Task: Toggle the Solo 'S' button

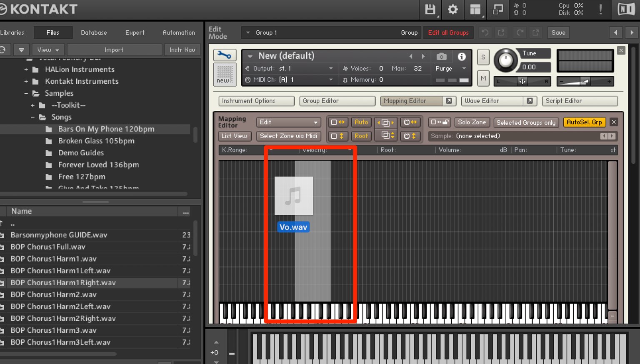Action: click(483, 57)
